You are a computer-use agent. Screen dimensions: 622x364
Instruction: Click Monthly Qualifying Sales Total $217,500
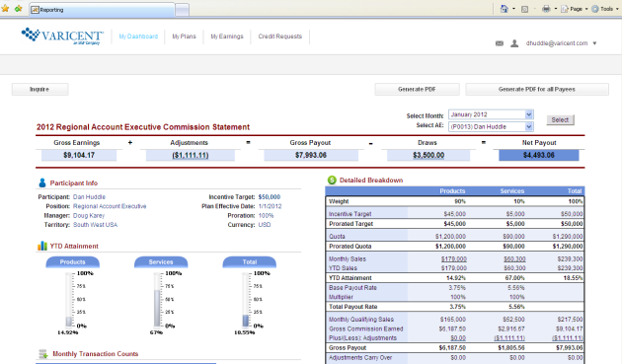coord(570,320)
